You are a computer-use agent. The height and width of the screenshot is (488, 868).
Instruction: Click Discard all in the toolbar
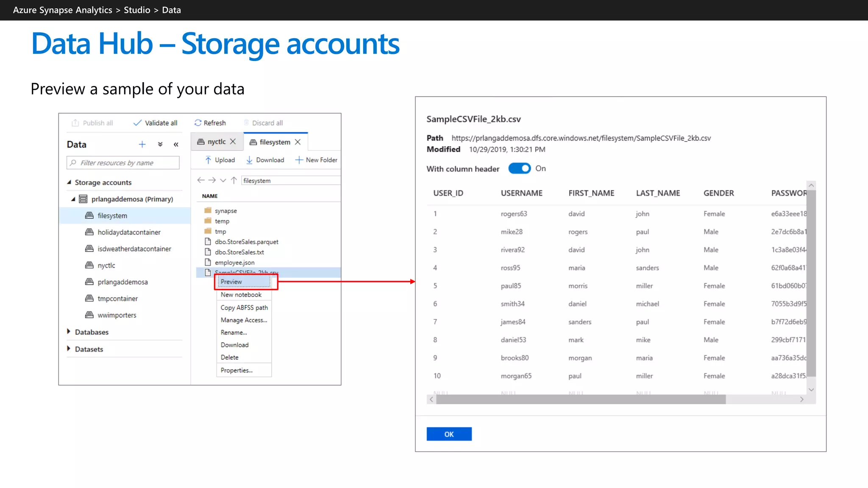pos(263,123)
